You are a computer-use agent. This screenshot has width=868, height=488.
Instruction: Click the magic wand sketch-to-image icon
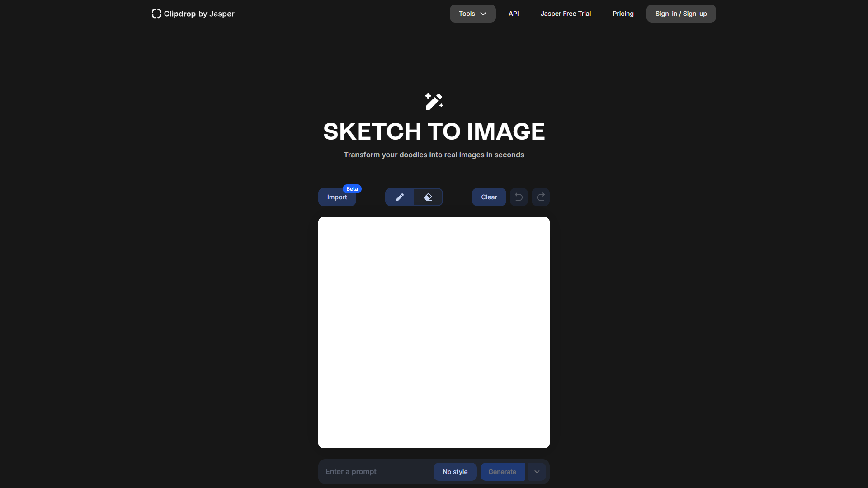point(434,101)
